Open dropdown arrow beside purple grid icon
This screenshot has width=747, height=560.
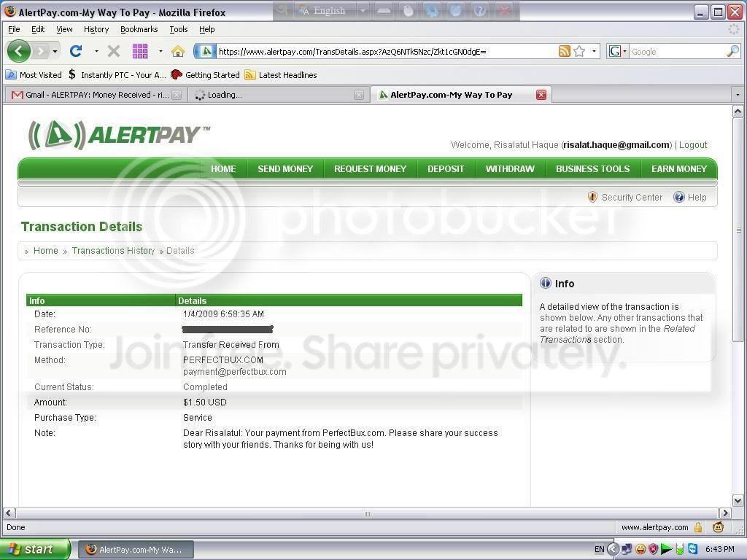[160, 51]
